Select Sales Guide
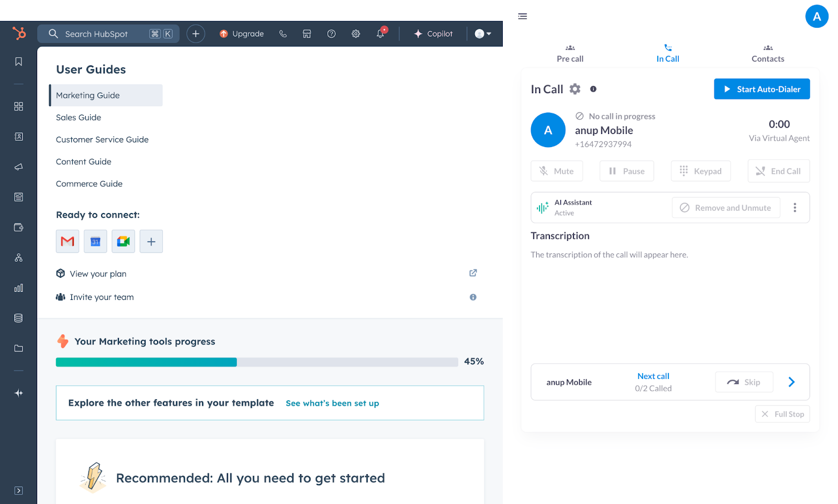The image size is (838, 504). (x=79, y=117)
